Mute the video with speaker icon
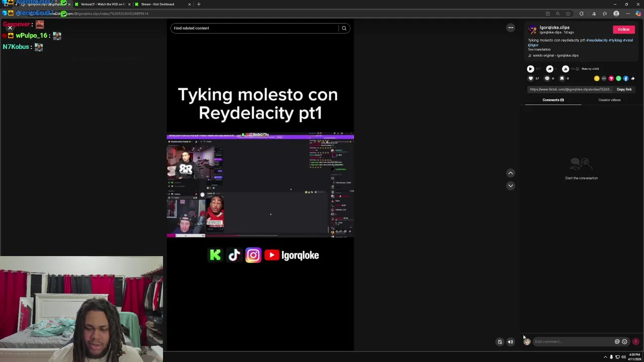Image resolution: width=644 pixels, height=362 pixels. coord(510,342)
